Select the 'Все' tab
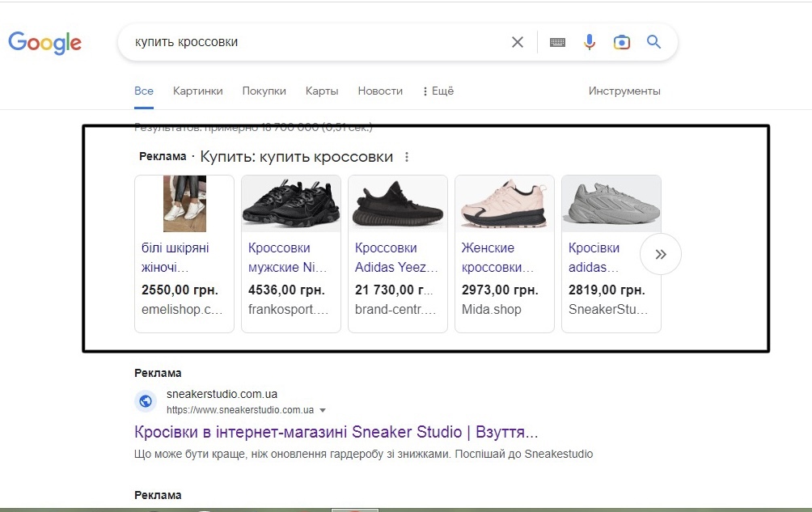The height and width of the screenshot is (512, 812). 144,91
